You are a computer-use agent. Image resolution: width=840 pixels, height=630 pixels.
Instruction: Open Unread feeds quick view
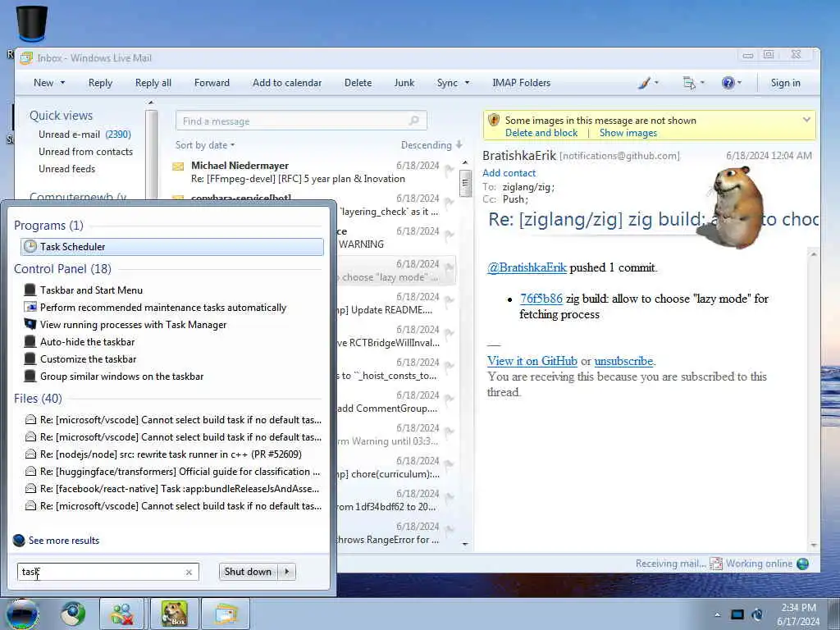[67, 169]
